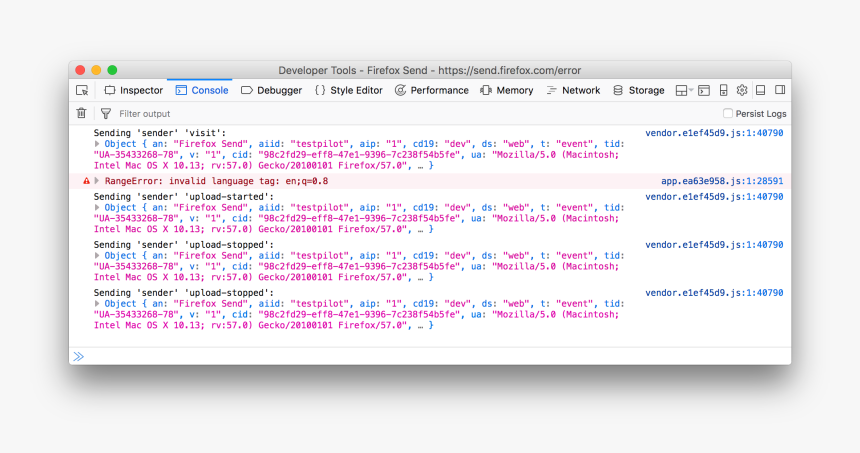This screenshot has height=453, width=860.
Task: Expand Object under 'upload-started' log entry
Action: point(97,207)
